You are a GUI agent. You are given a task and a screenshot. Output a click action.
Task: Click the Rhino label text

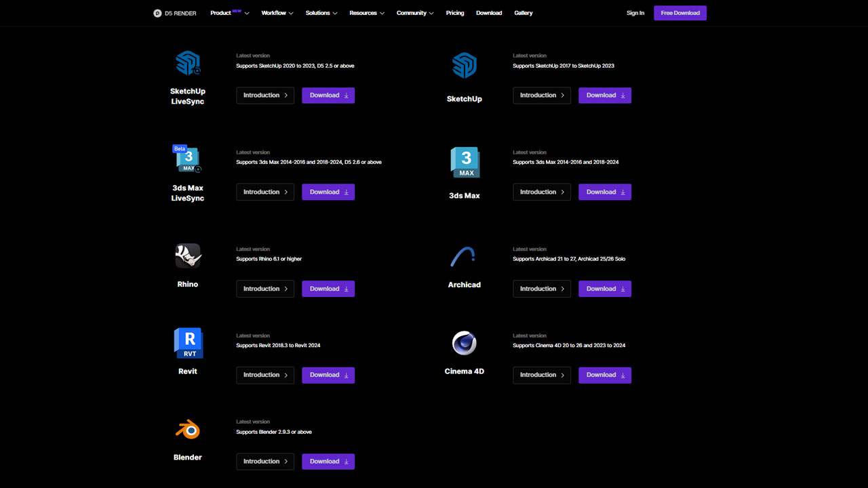188,285
